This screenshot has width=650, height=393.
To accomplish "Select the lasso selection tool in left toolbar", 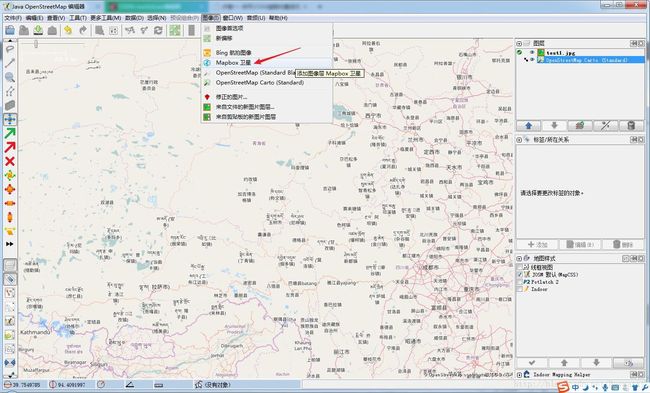I will pos(10,49).
